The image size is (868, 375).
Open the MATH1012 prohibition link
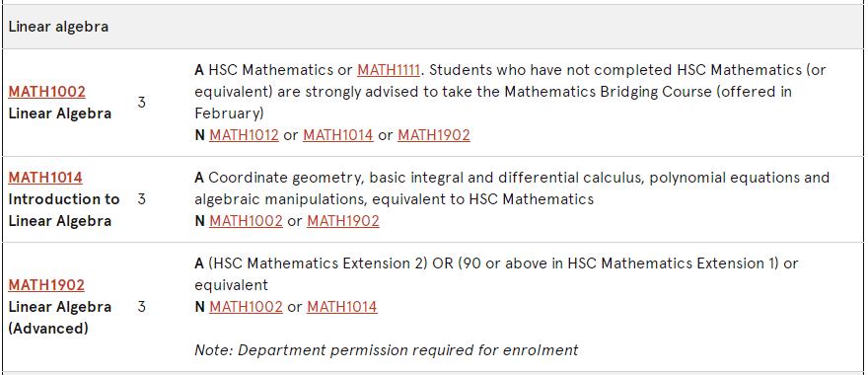click(x=244, y=134)
